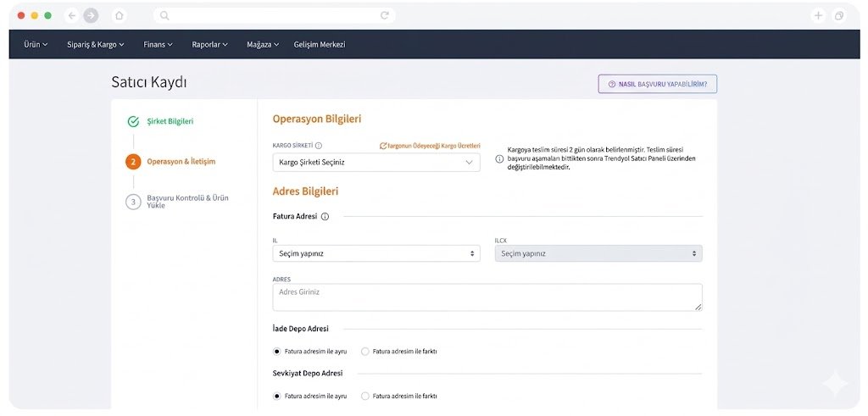
Task: Open a new tab with plus icon
Action: tap(818, 15)
